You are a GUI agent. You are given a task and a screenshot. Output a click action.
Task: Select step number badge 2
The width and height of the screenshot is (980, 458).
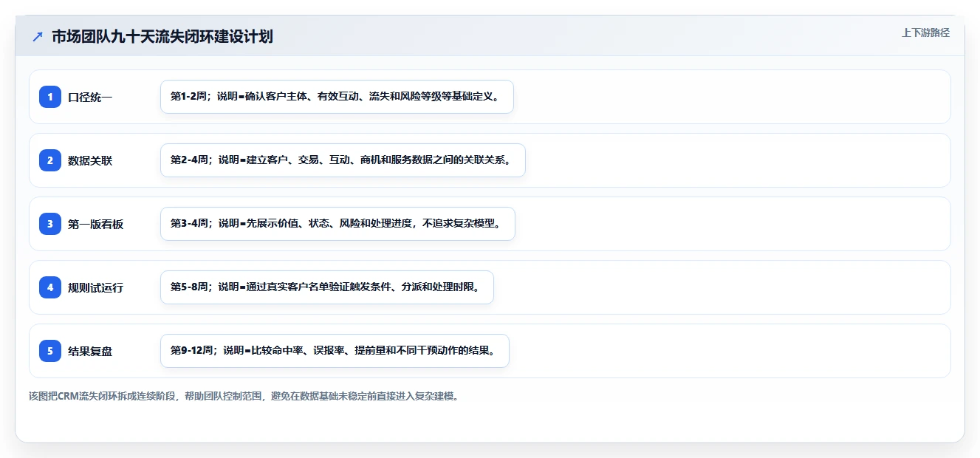[50, 160]
